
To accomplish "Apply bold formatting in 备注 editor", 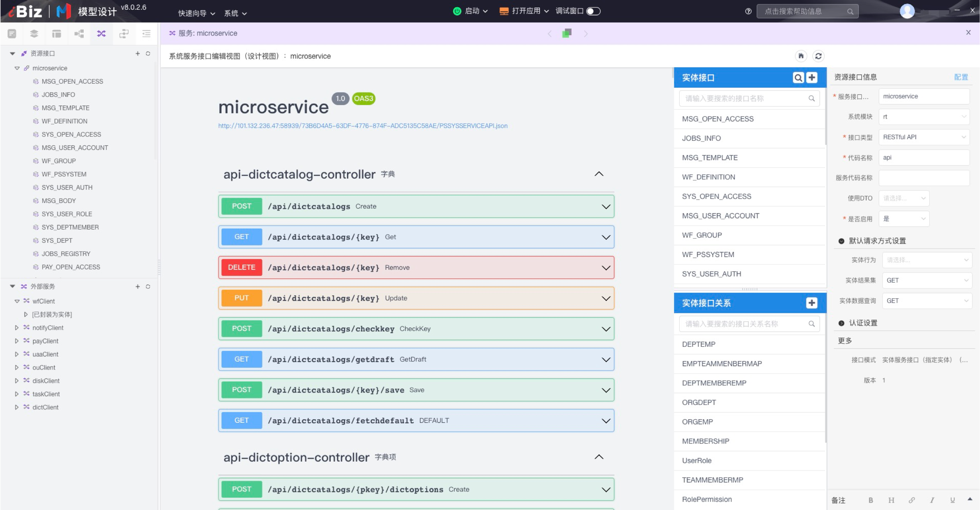I will click(x=871, y=500).
